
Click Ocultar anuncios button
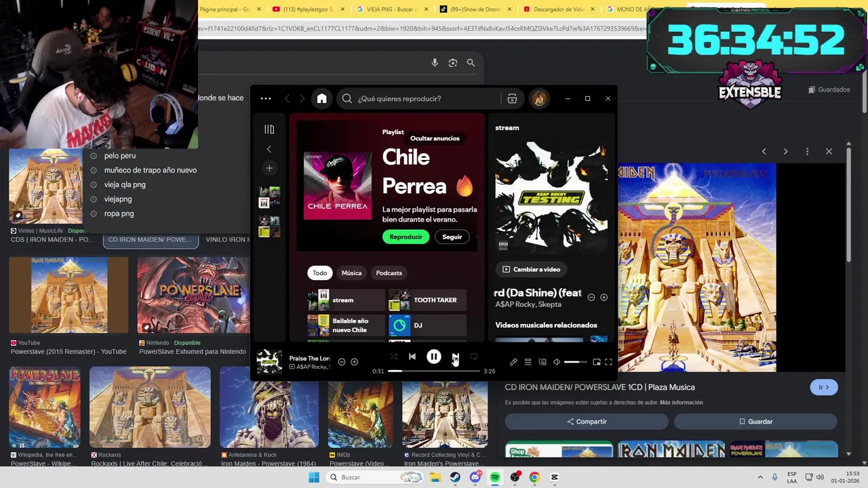(x=435, y=138)
